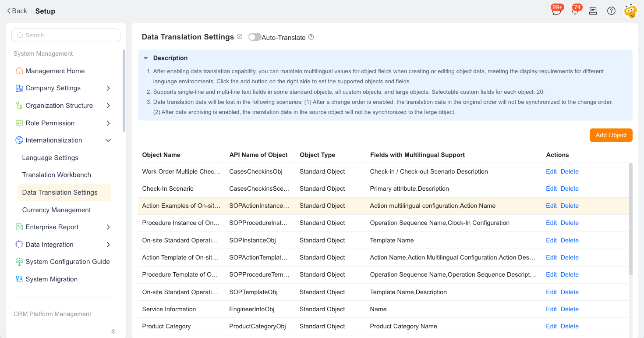The image size is (644, 338).
Task: Click help icon beside Data Translation Settings title
Action: coord(240,37)
